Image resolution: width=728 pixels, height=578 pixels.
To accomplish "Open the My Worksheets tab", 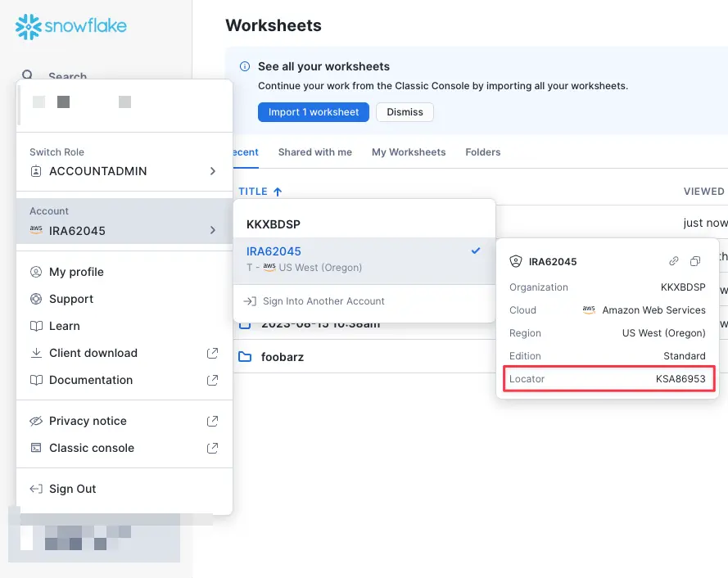I will click(409, 152).
